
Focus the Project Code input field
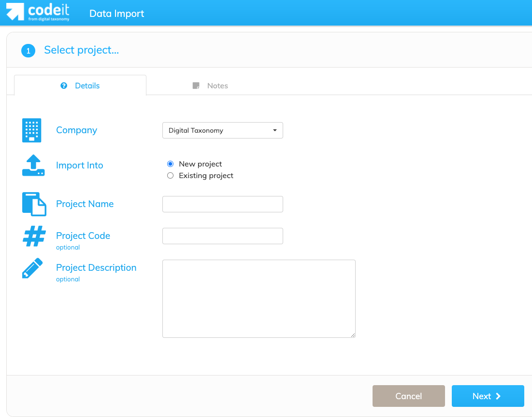coord(223,236)
